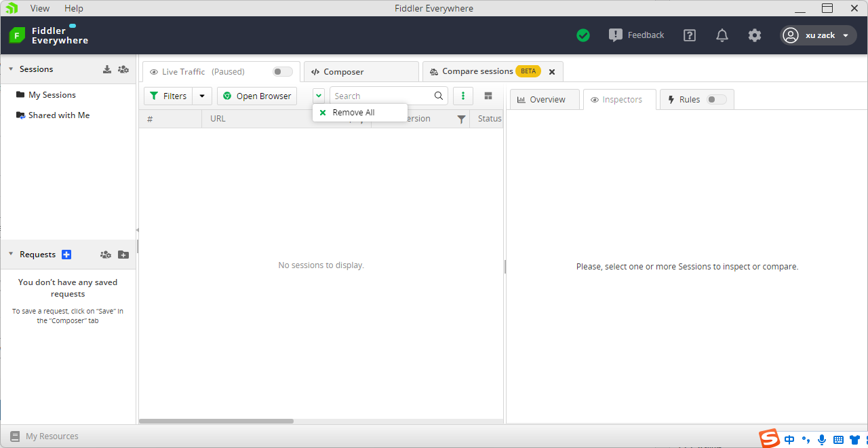868x448 pixels.
Task: Click the layout switch icon beside search
Action: (x=488, y=96)
